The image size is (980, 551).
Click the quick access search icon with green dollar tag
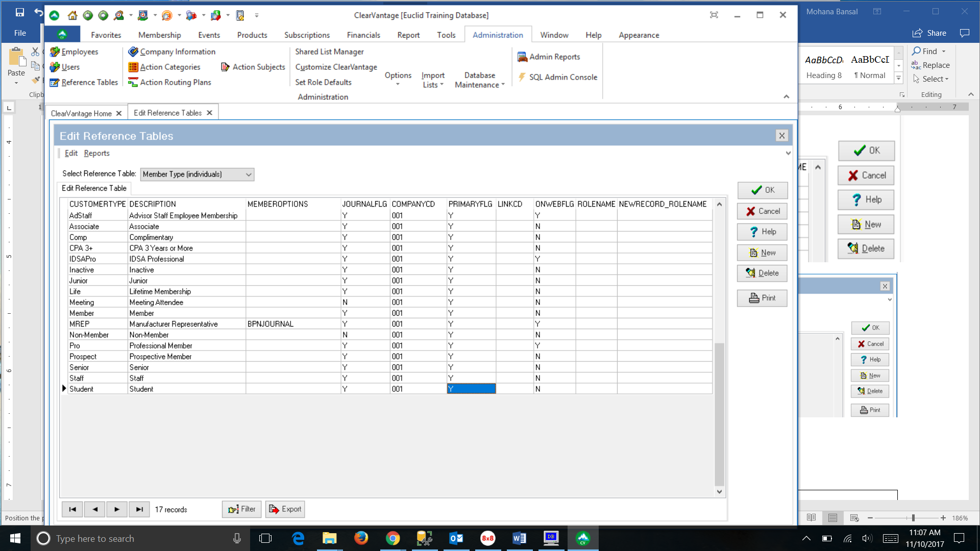pyautogui.click(x=215, y=15)
